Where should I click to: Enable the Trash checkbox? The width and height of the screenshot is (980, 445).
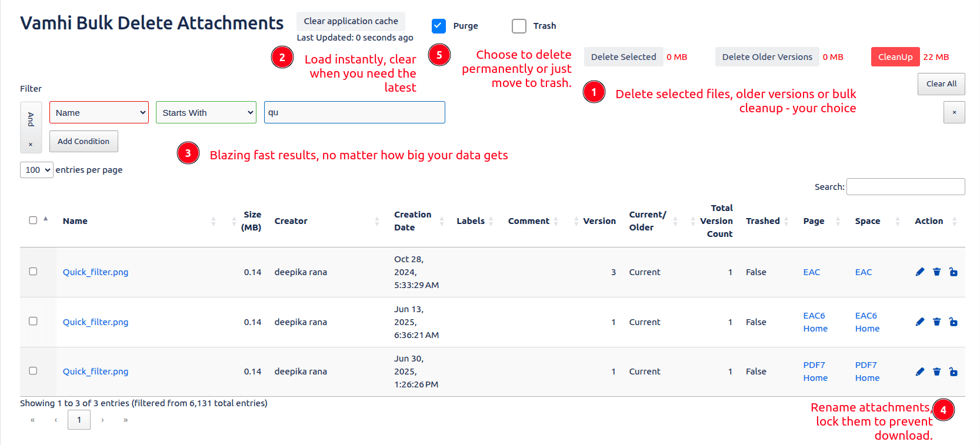tap(519, 26)
